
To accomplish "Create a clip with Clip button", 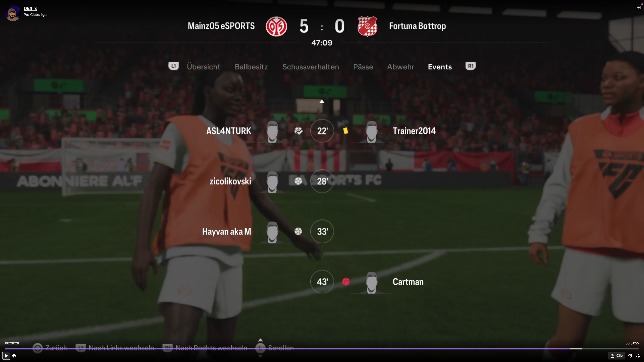I will pyautogui.click(x=617, y=356).
